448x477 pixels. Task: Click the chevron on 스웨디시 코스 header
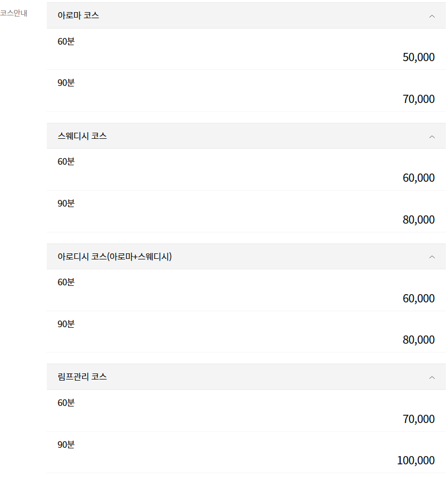click(433, 135)
